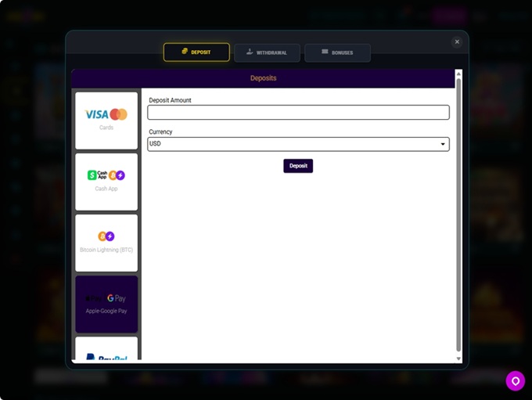The width and height of the screenshot is (532, 400).
Task: Focus the Deposit Amount input field
Action: (299, 113)
